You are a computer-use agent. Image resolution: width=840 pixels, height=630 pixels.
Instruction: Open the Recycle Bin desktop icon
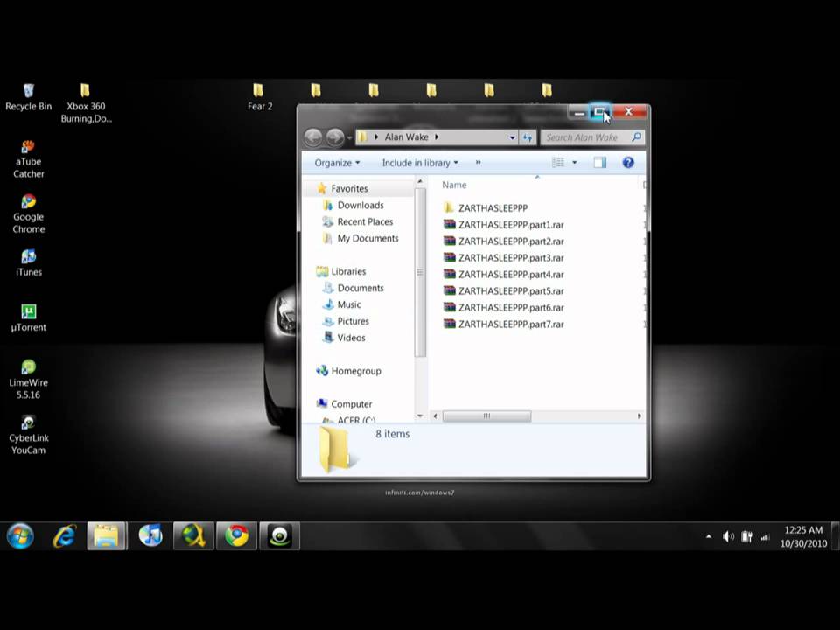pyautogui.click(x=28, y=97)
